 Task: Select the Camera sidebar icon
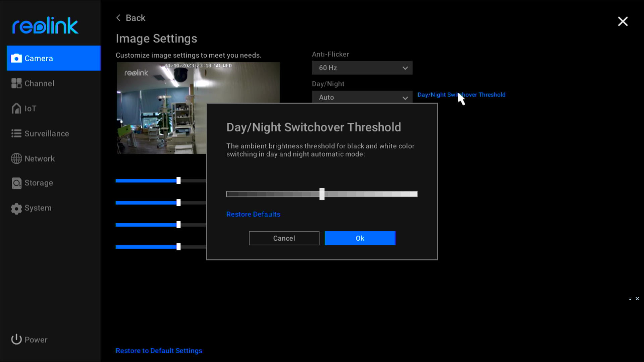pyautogui.click(x=17, y=58)
